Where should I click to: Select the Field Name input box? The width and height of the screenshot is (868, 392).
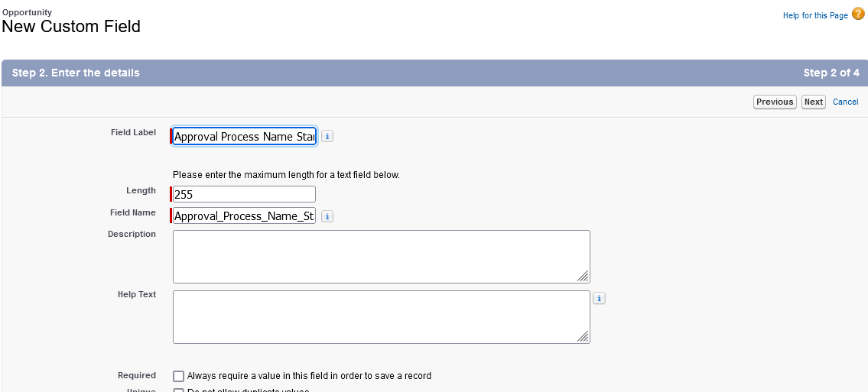pos(244,216)
